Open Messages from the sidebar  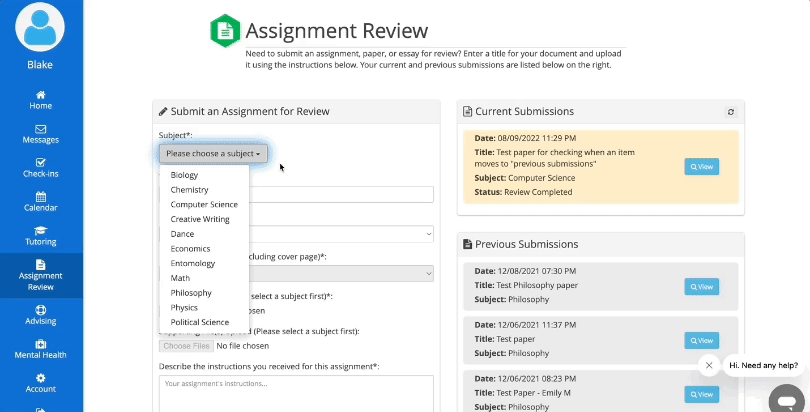click(40, 134)
